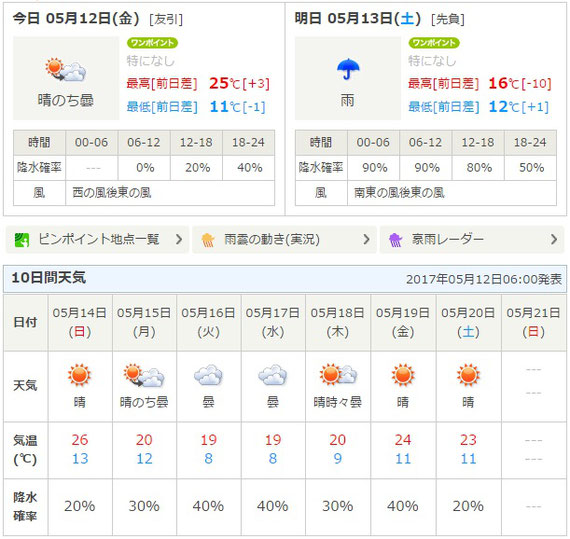Click the sun icon for 05月19日
Image resolution: width=570 pixels, height=539 pixels.
click(403, 375)
